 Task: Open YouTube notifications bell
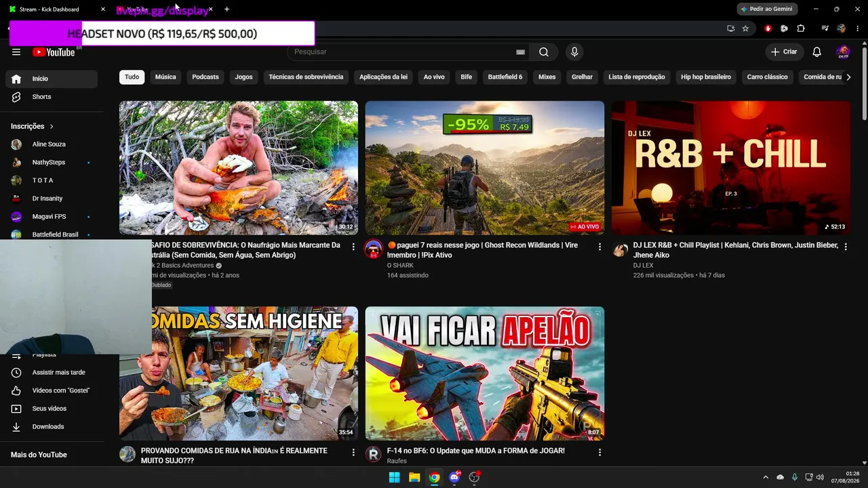(817, 52)
